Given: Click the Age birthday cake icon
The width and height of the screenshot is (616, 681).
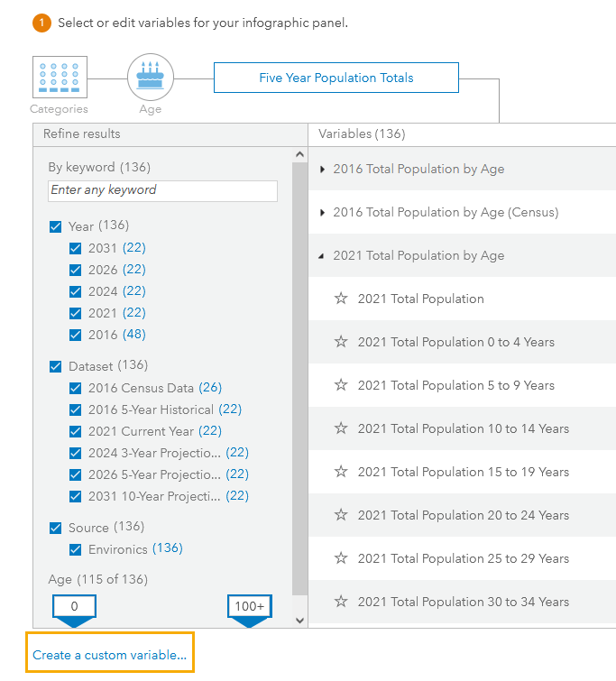Looking at the screenshot, I should click(150, 78).
